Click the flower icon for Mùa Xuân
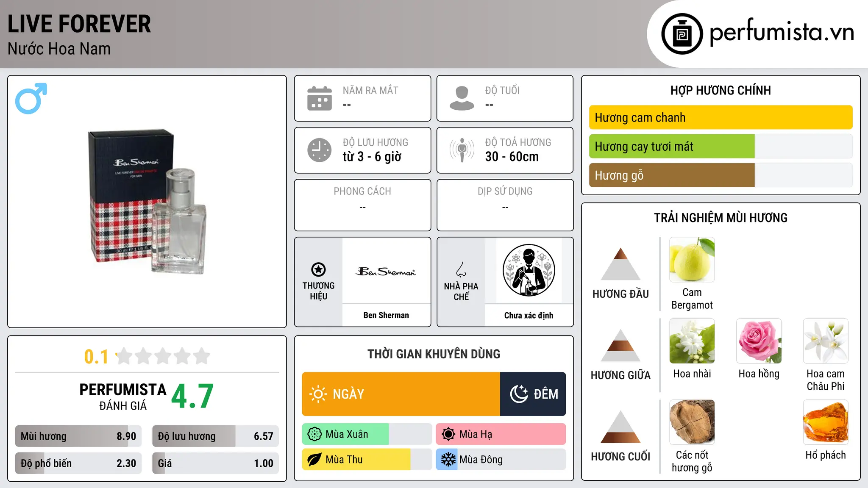Screen dimensions: 868x488 pos(314,434)
